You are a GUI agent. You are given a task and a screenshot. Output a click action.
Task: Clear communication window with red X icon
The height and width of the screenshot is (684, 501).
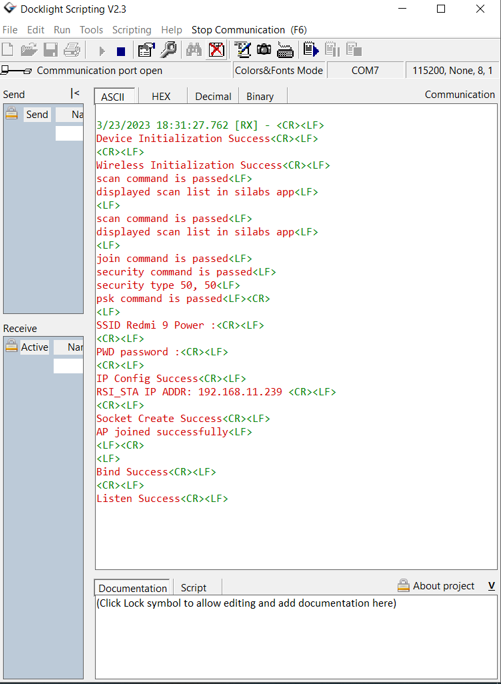point(216,50)
